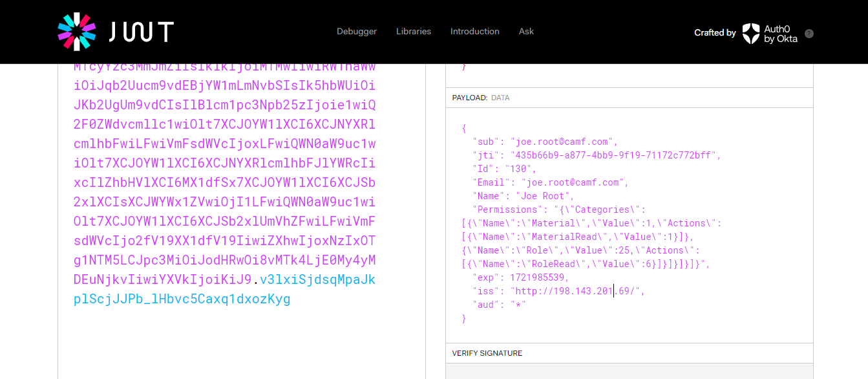Open the Debugger menu item
The height and width of the screenshot is (379, 868).
[x=357, y=32]
